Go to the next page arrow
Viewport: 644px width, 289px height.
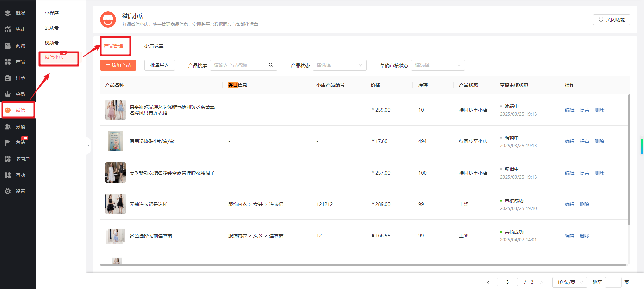[541, 282]
